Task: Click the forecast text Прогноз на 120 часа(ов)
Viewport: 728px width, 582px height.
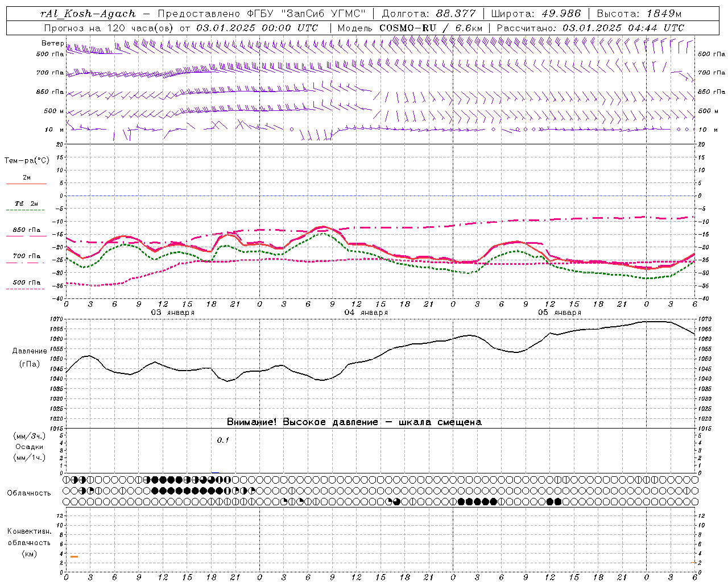Action: click(109, 28)
